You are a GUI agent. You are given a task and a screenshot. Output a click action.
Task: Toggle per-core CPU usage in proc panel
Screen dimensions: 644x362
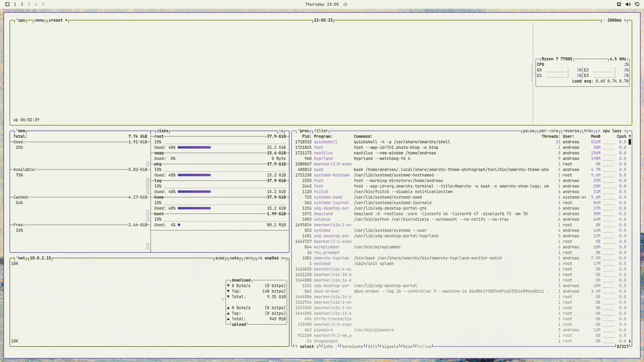point(549,131)
